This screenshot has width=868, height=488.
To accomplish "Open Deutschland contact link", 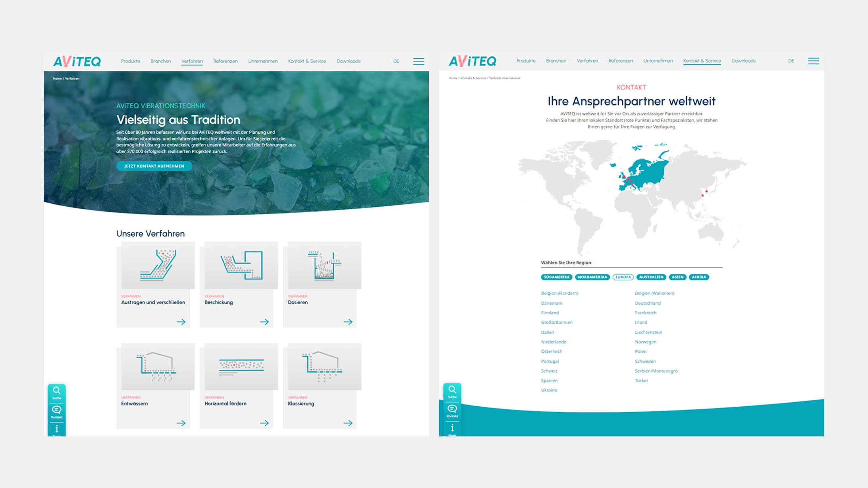I will 648,303.
